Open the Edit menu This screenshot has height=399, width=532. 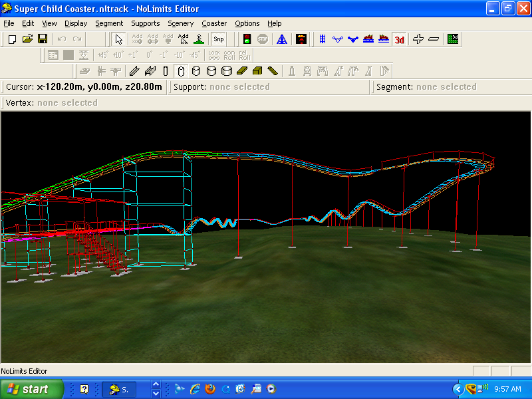pyautogui.click(x=28, y=23)
